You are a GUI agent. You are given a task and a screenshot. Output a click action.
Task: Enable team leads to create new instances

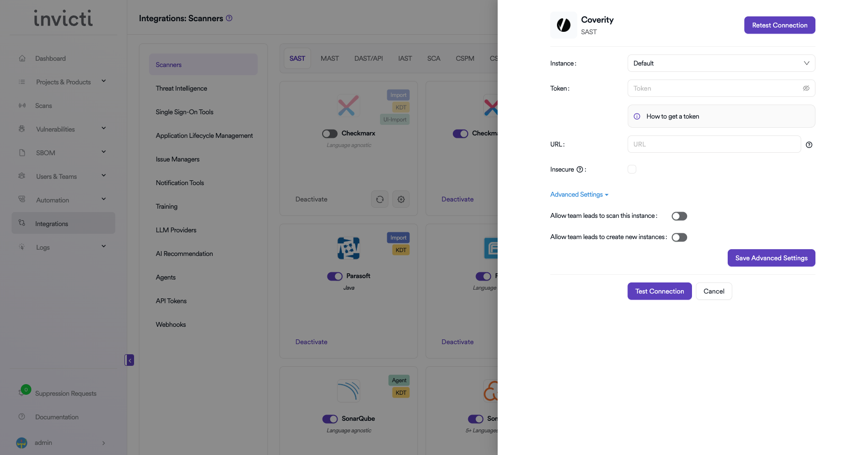(x=679, y=238)
